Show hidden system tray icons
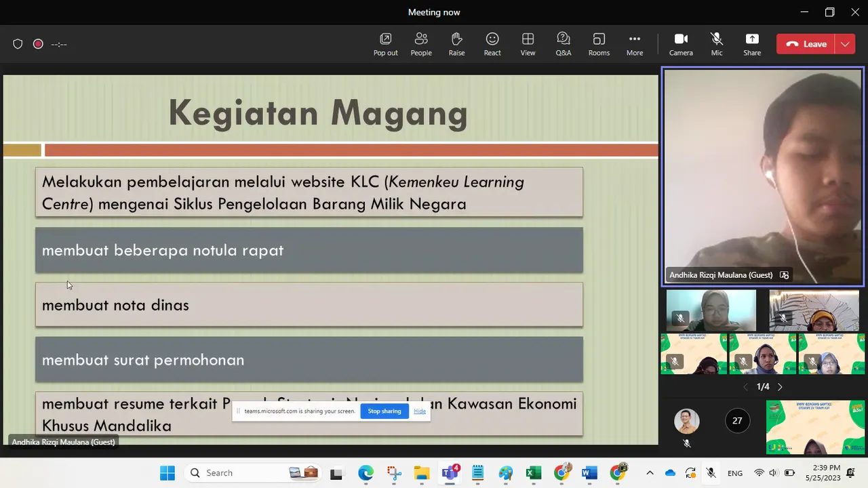The width and height of the screenshot is (868, 488). point(650,473)
